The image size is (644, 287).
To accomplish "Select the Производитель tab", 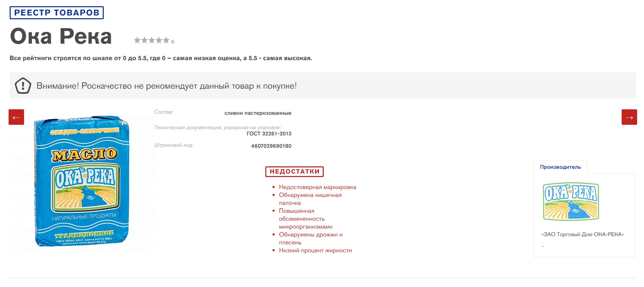I will tap(560, 167).
